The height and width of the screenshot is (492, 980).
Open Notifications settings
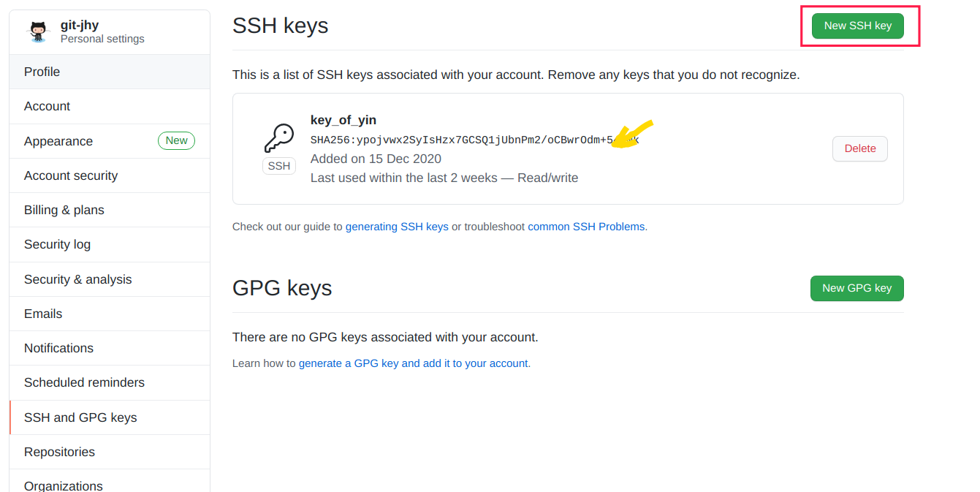pos(110,348)
